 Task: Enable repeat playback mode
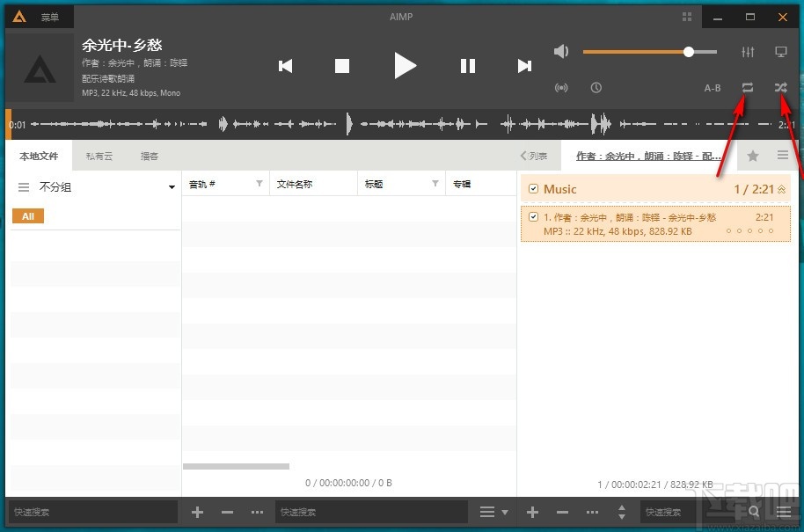pyautogui.click(x=747, y=88)
